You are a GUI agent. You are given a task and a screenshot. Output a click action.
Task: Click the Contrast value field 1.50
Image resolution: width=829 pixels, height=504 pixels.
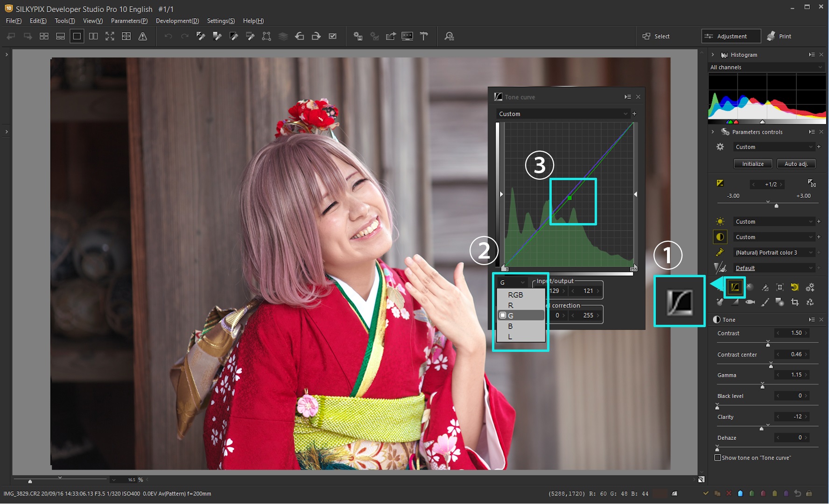792,333
